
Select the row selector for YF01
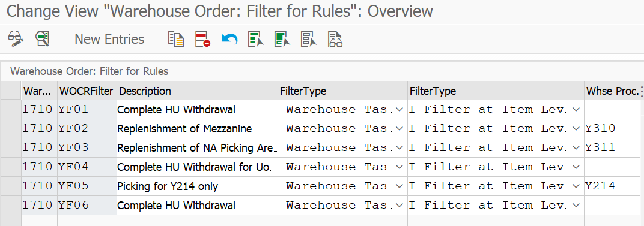pos(11,110)
